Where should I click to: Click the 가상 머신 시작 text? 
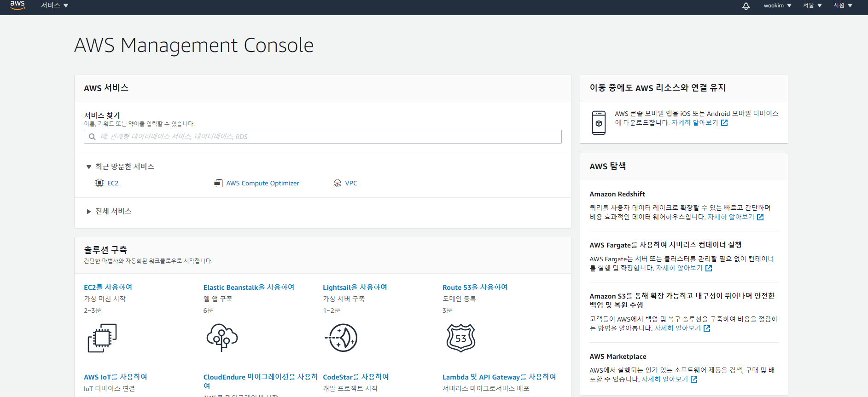[105, 299]
